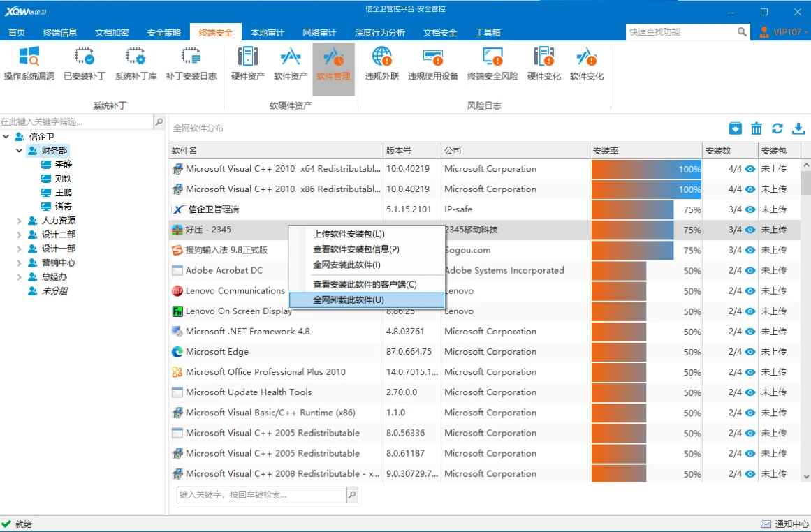811x532 pixels.
Task: Open the 软件变化 log
Action: tap(587, 63)
